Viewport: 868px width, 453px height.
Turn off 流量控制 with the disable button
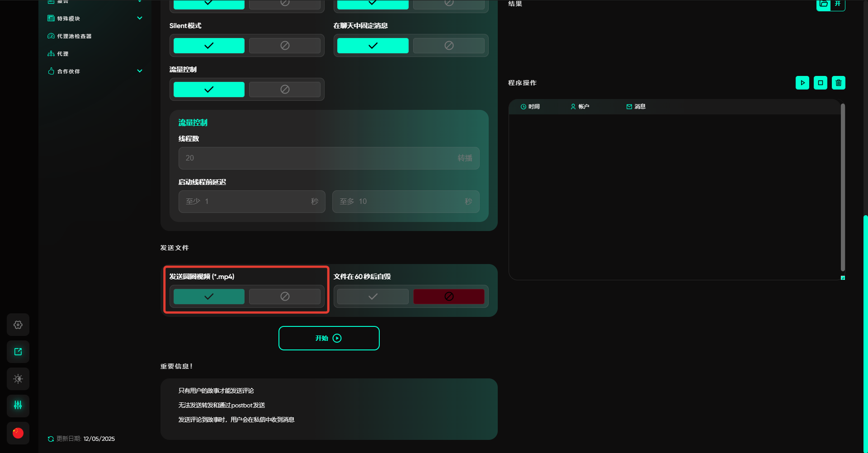coord(285,90)
